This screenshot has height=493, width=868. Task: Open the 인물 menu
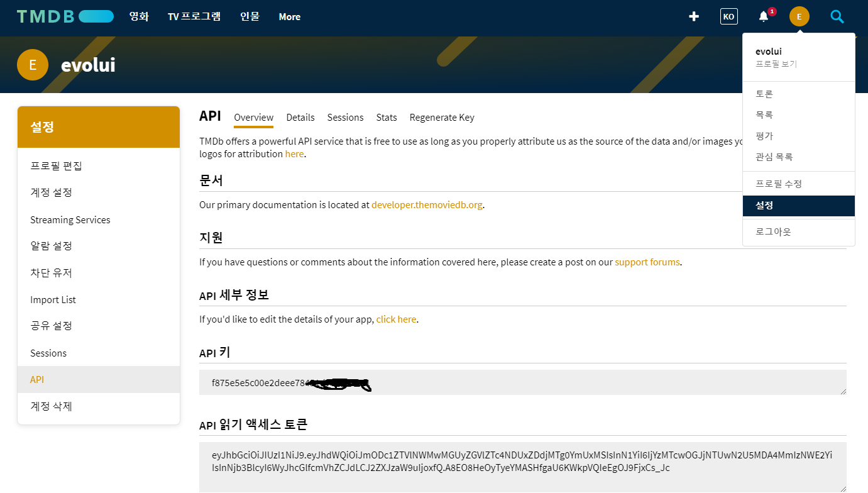pos(250,16)
